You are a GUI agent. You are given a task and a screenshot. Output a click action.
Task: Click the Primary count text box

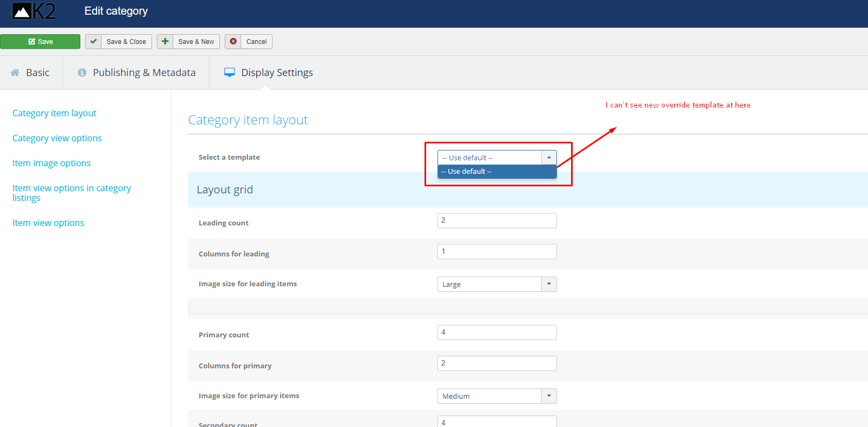pos(497,332)
